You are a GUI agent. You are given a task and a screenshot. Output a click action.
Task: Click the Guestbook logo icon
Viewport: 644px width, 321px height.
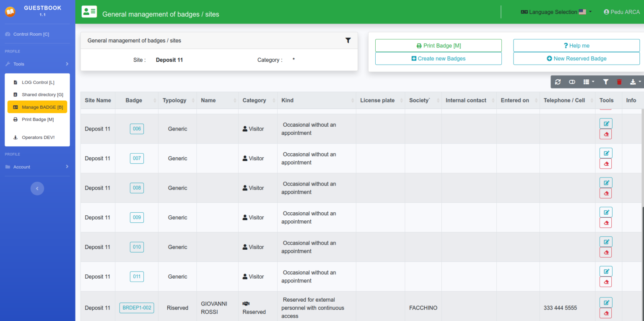[x=10, y=12]
